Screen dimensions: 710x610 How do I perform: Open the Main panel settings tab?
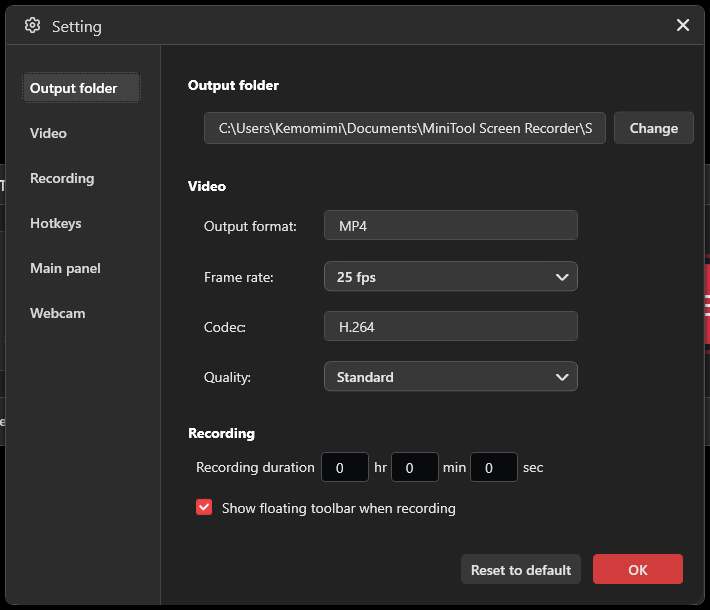click(x=65, y=268)
